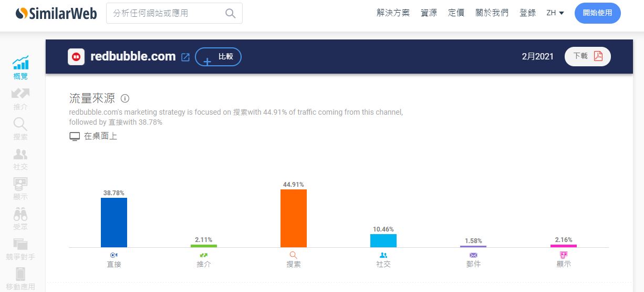Click the 38.78% value label
Viewport: 644px width, 292px height.
point(114,193)
